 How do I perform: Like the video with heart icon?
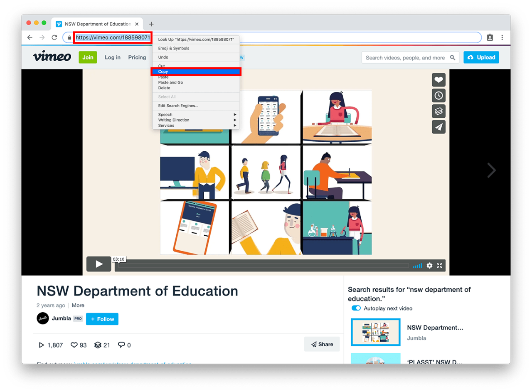point(438,80)
